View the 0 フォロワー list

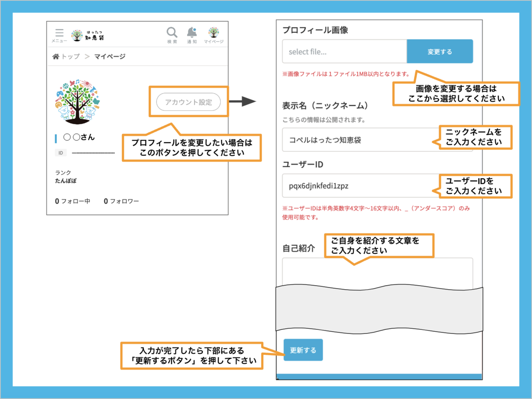pos(121,201)
